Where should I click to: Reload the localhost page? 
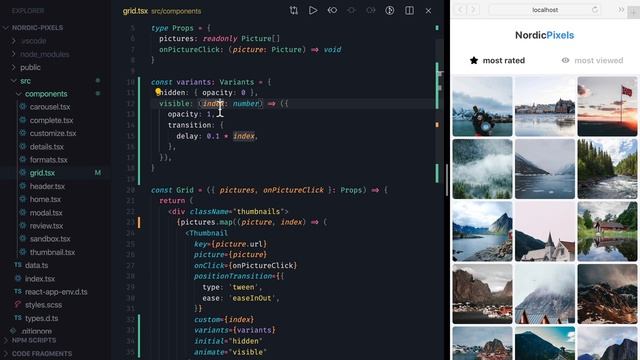coord(595,10)
